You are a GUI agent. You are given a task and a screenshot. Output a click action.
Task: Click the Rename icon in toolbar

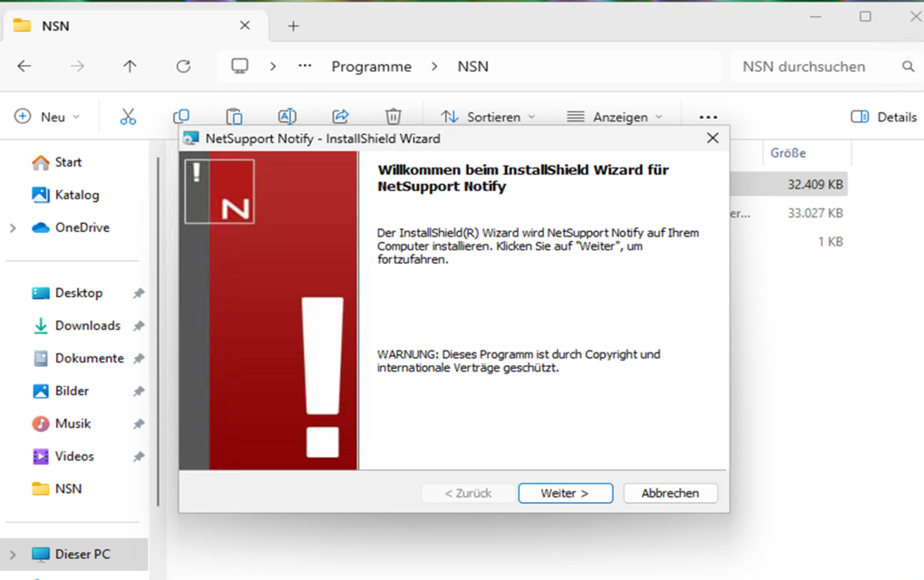pos(287,117)
